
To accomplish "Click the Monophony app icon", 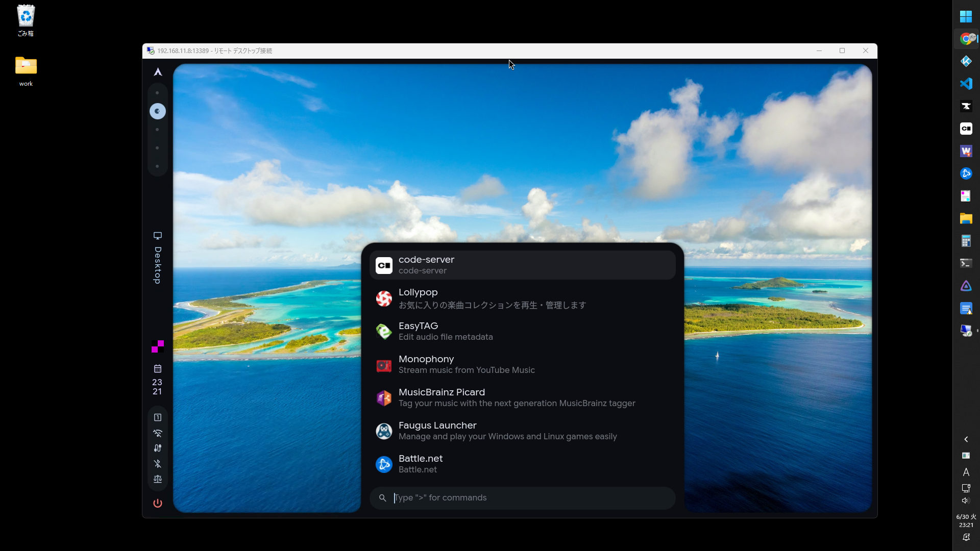I will [384, 365].
